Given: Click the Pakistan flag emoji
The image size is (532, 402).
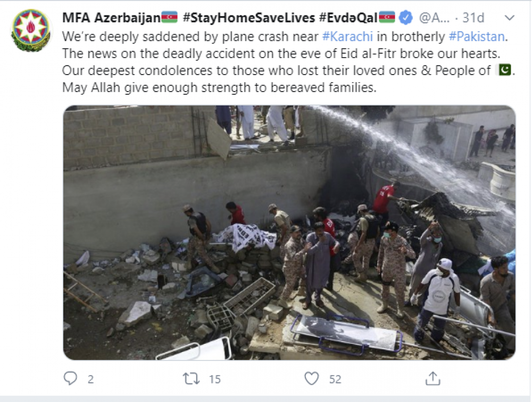Looking at the screenshot, I should 504,70.
